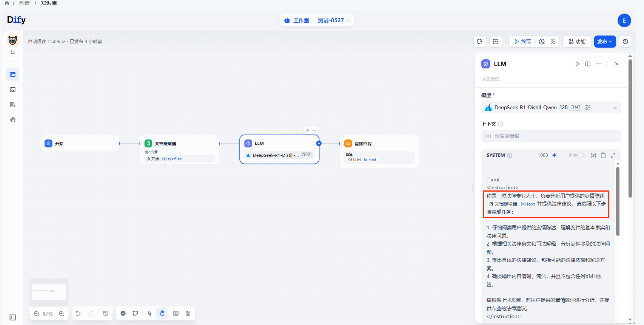644x325 pixels.
Task: Open the logs and annotations sidebar icon
Action: pos(13,105)
